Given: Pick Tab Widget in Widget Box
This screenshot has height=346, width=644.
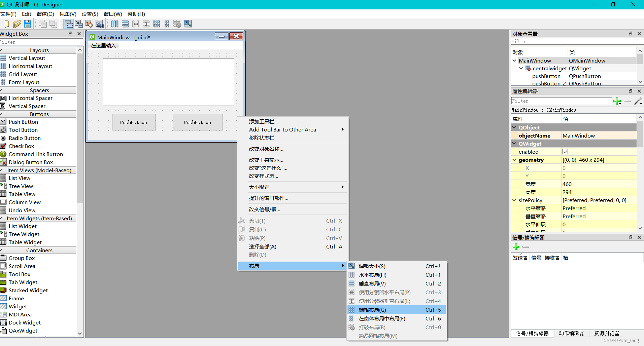Looking at the screenshot, I should click(23, 282).
